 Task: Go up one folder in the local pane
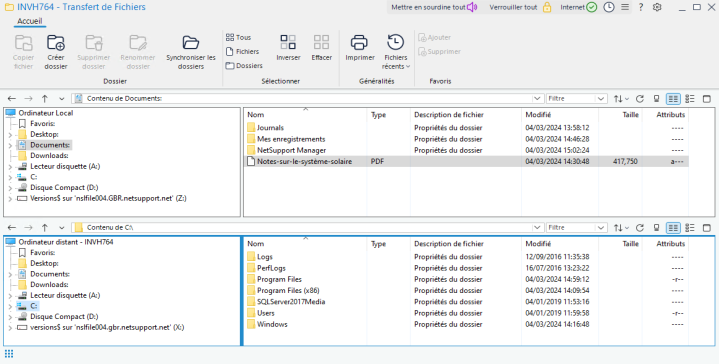pyautogui.click(x=44, y=99)
